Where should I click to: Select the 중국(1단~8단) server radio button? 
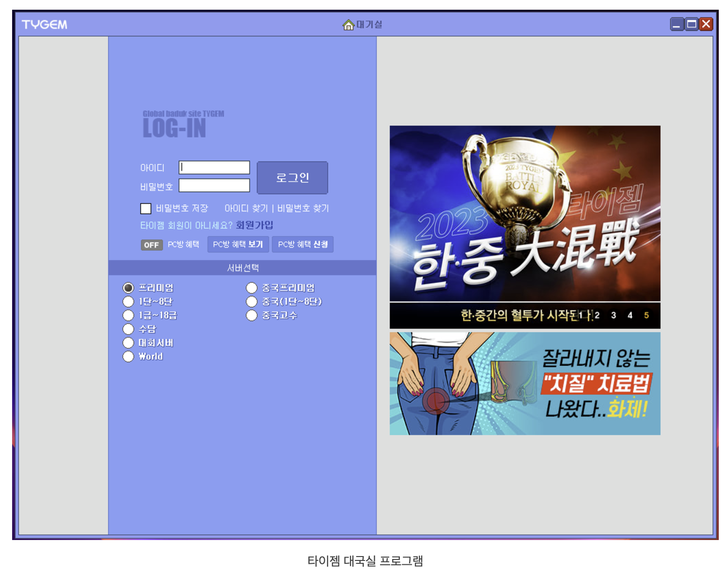pyautogui.click(x=251, y=302)
